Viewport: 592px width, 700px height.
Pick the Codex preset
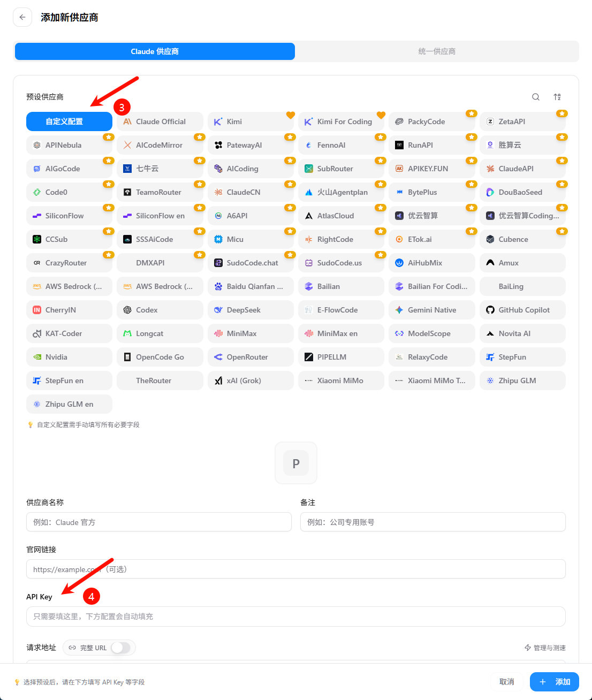[160, 310]
